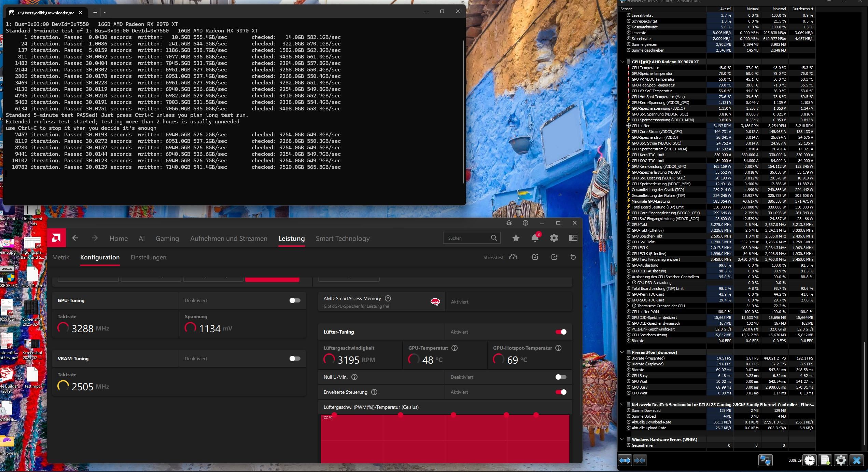This screenshot has height=472, width=868.
Task: Show help for Null U/Min.
Action: click(x=354, y=377)
